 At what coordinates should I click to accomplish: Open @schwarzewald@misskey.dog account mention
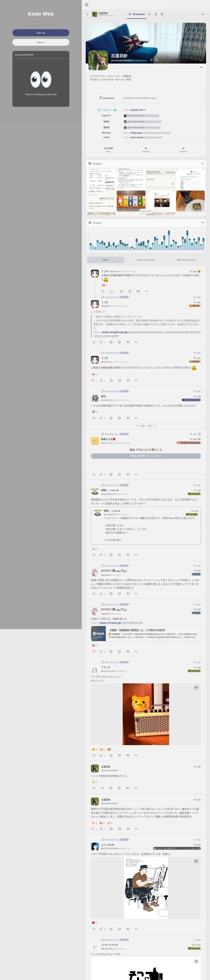[x=141, y=116]
